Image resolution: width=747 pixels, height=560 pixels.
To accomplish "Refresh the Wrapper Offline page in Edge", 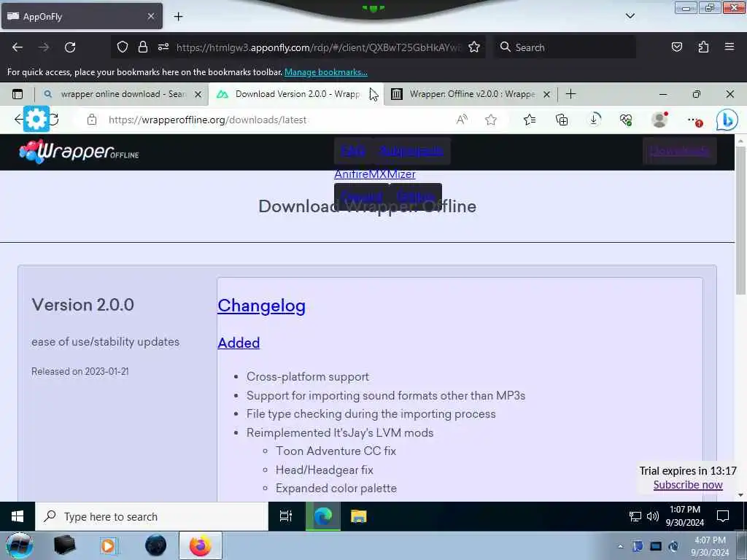I will pos(54,120).
